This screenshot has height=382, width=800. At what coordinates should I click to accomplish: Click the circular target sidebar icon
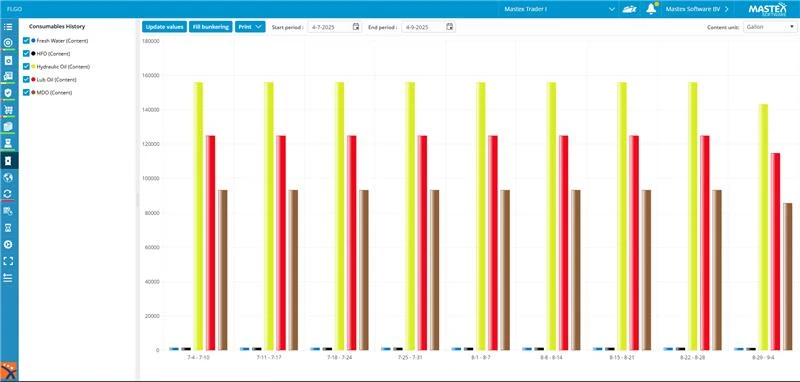pyautogui.click(x=8, y=43)
